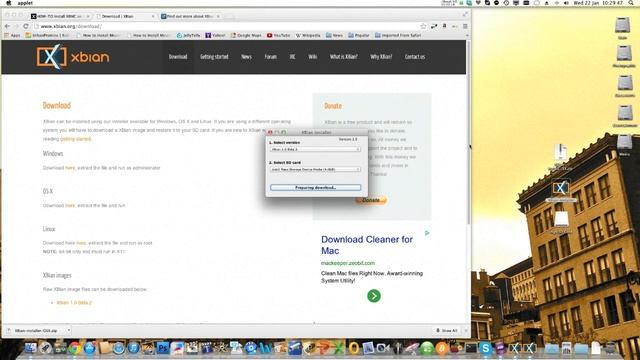
Task: Open Skype in the Dock
Action: pos(485,348)
